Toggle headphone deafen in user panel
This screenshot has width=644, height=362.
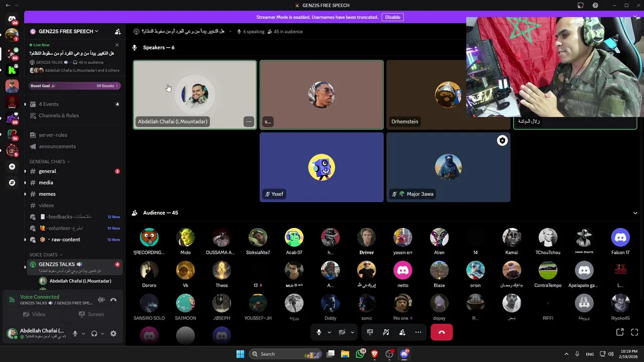tap(94, 333)
